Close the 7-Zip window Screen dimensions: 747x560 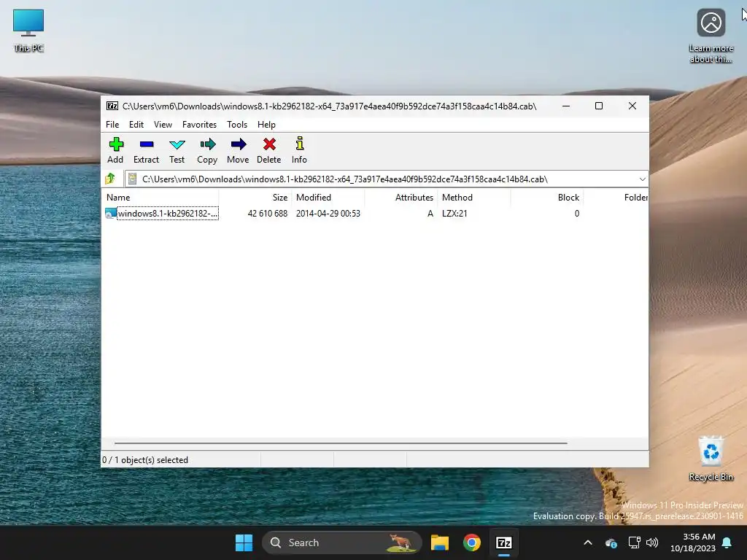click(632, 106)
